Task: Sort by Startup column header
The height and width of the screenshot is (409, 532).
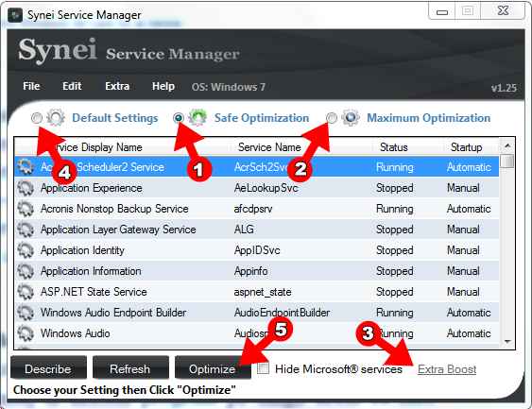Action: (x=466, y=147)
